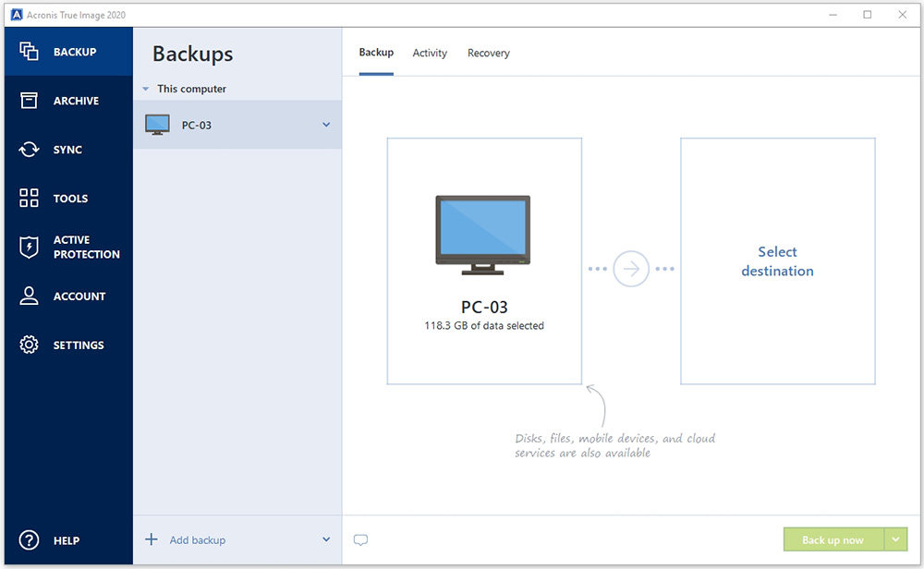Open the Account person icon
Screen dimensions: 924x569
click(x=29, y=296)
